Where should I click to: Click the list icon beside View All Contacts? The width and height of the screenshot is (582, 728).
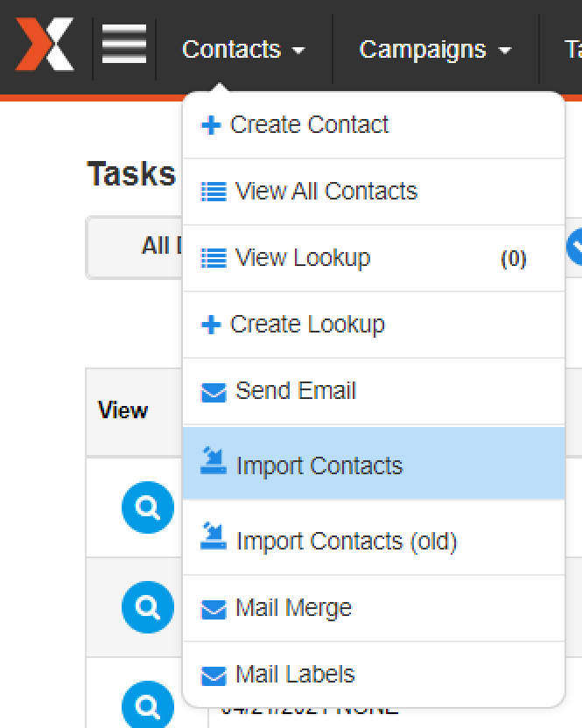point(214,192)
